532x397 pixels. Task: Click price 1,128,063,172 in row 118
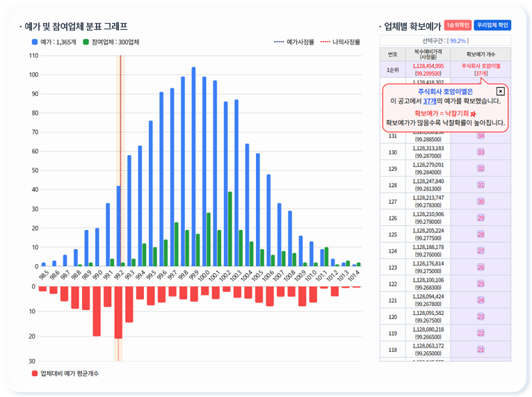click(428, 346)
